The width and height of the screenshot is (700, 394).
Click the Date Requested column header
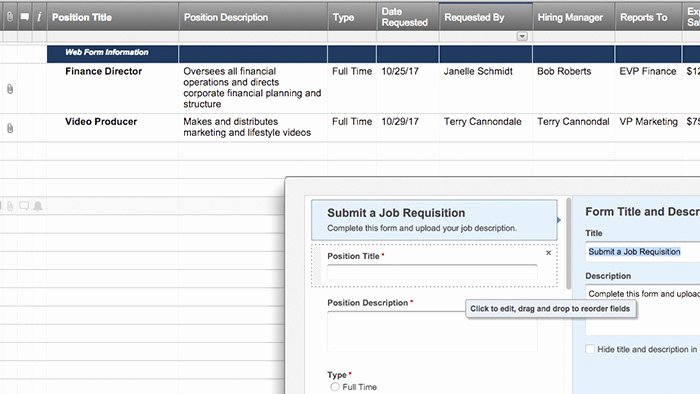tap(408, 17)
